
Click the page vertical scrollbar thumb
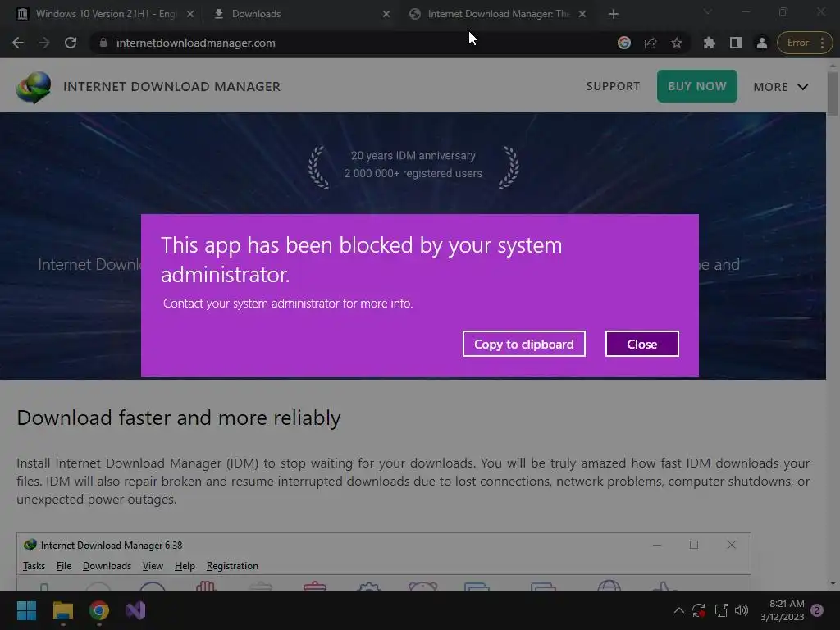833,93
